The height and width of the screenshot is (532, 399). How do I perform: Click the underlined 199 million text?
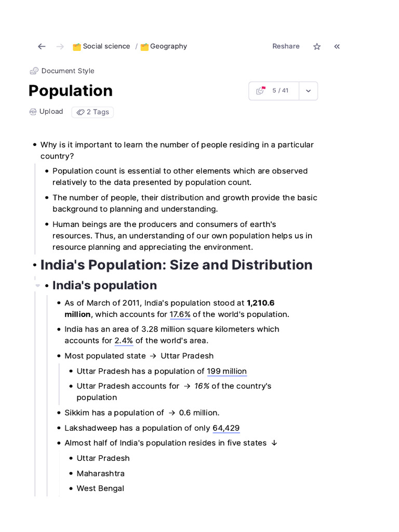pos(227,371)
